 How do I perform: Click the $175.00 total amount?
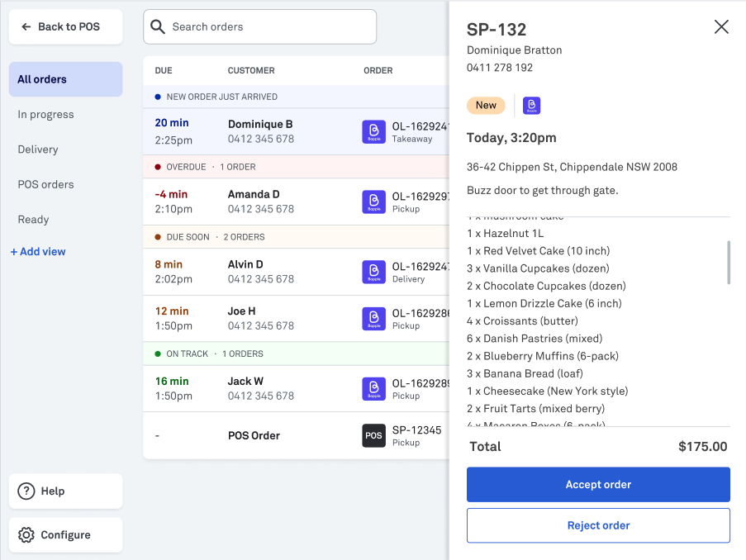pos(703,446)
